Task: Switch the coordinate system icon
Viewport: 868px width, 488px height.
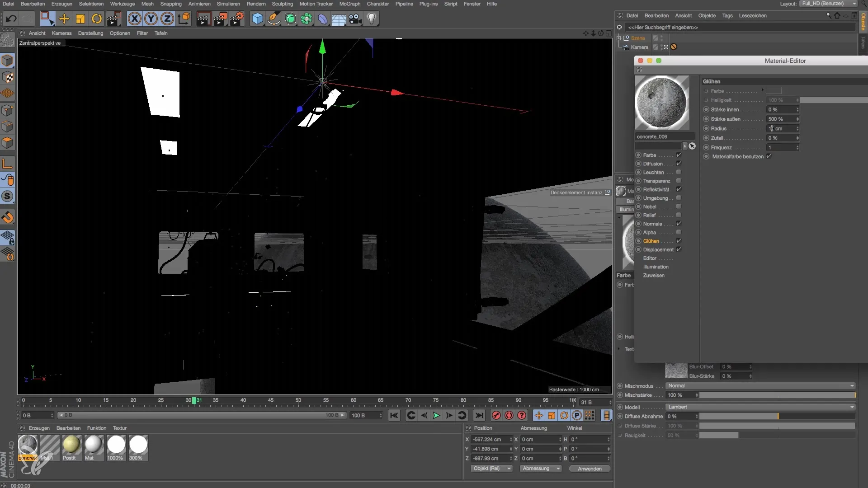Action: [184, 19]
